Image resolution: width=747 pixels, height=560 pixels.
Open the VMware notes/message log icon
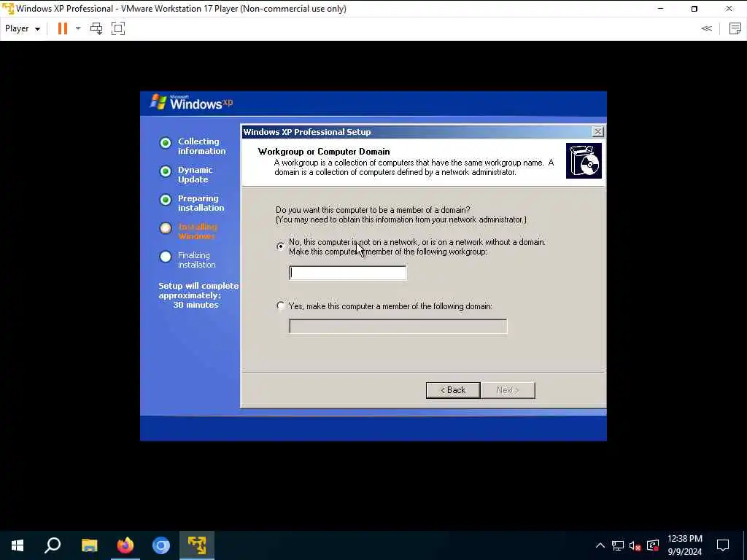[735, 28]
